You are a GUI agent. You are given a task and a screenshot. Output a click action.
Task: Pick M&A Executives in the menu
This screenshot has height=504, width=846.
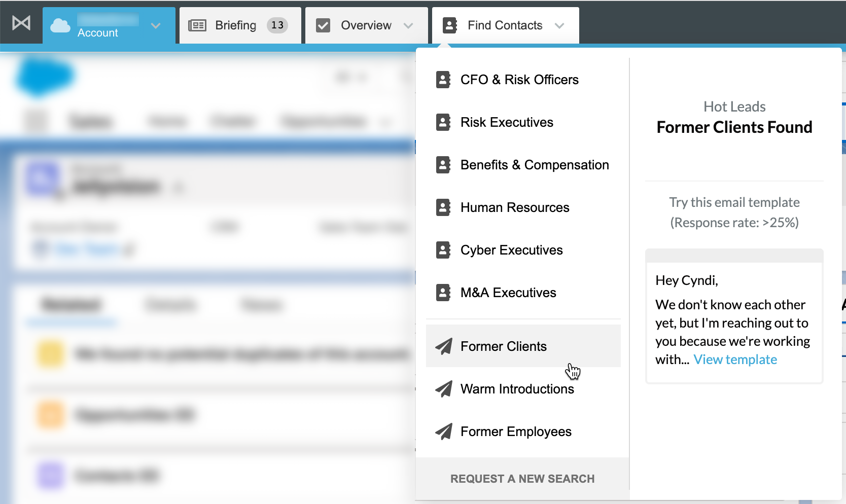[508, 293]
